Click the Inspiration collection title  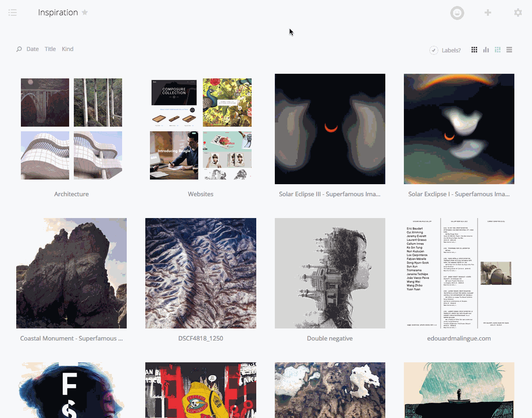click(x=58, y=13)
